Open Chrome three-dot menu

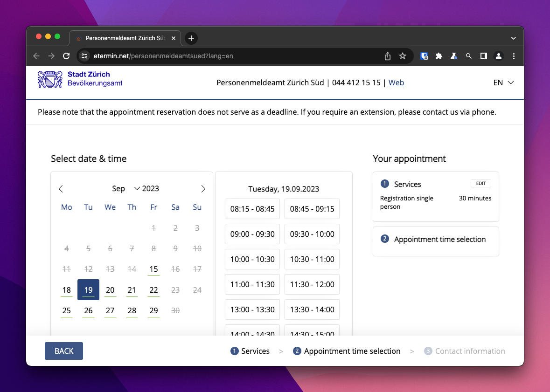click(514, 56)
